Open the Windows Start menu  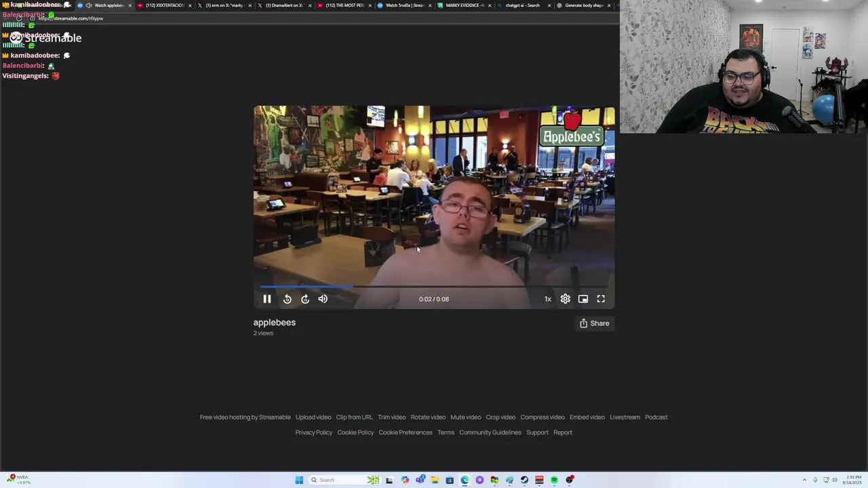[x=299, y=480]
